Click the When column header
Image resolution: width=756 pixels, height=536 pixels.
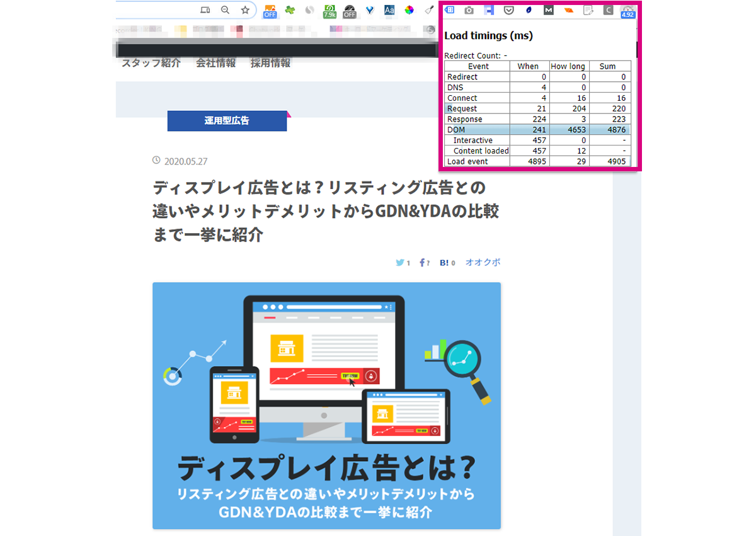click(529, 66)
